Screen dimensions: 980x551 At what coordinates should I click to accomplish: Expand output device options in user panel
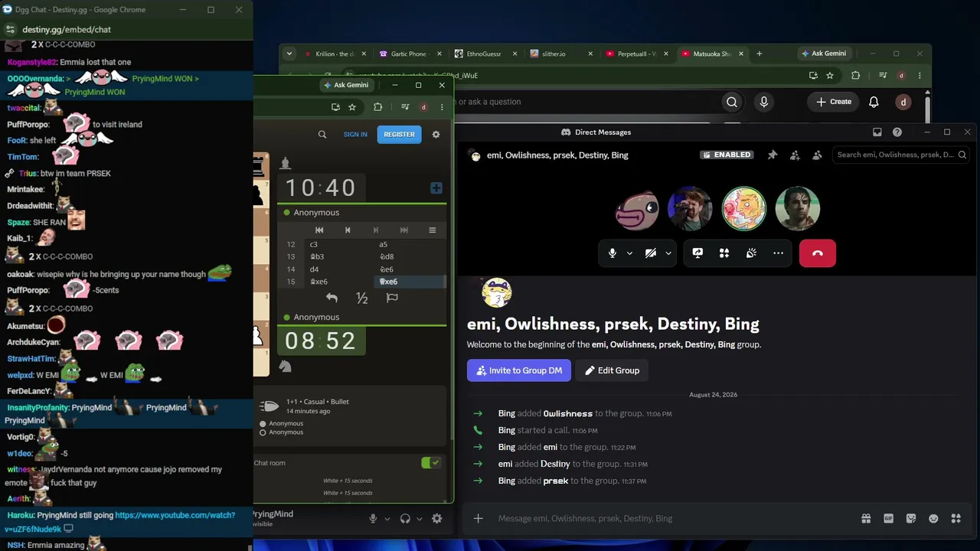419,518
